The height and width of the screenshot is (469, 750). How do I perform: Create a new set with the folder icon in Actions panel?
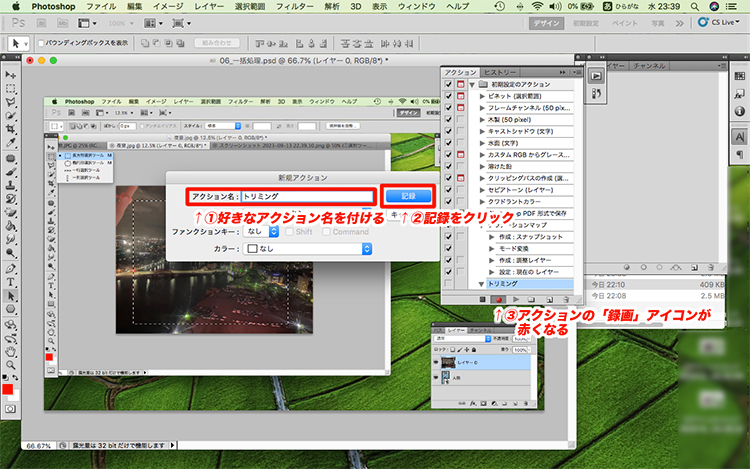531,299
